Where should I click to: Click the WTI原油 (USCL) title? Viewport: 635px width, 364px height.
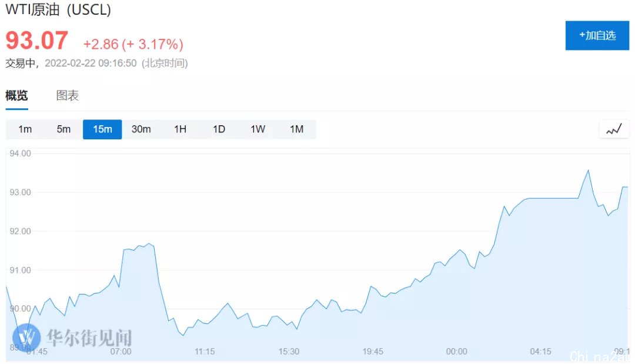(x=58, y=9)
